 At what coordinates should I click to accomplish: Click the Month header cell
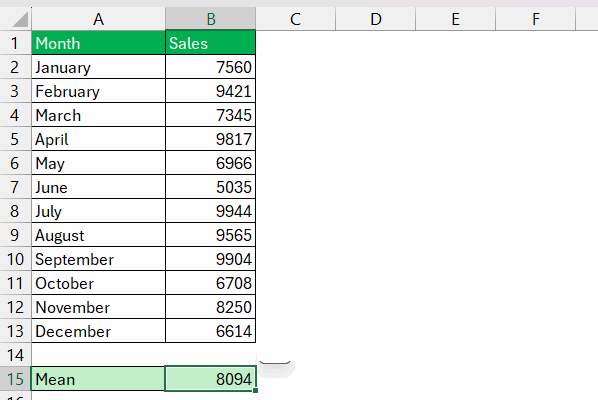[98, 43]
